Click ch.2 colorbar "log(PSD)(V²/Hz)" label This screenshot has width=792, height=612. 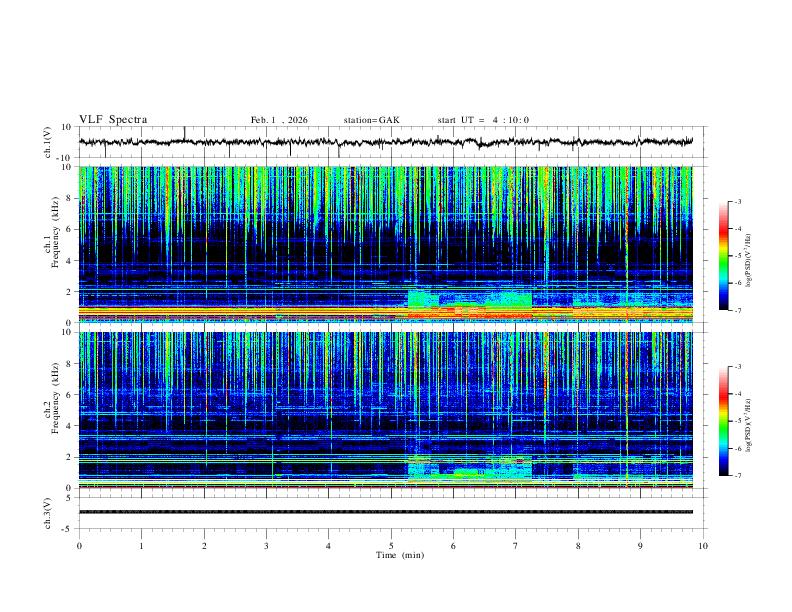pyautogui.click(x=750, y=425)
